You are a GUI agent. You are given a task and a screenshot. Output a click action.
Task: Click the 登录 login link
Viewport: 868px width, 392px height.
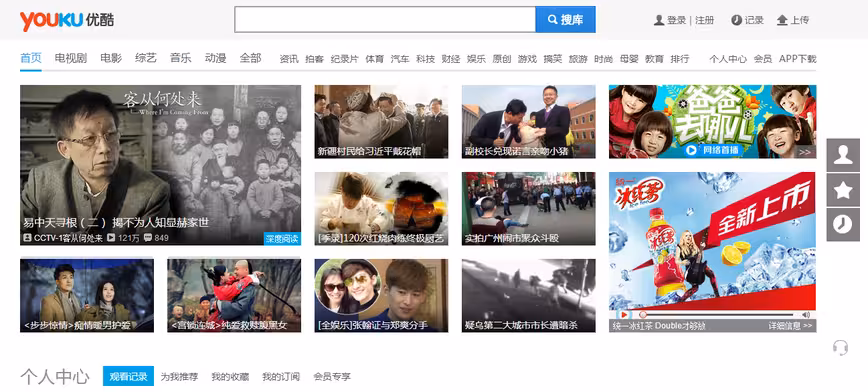tap(676, 20)
